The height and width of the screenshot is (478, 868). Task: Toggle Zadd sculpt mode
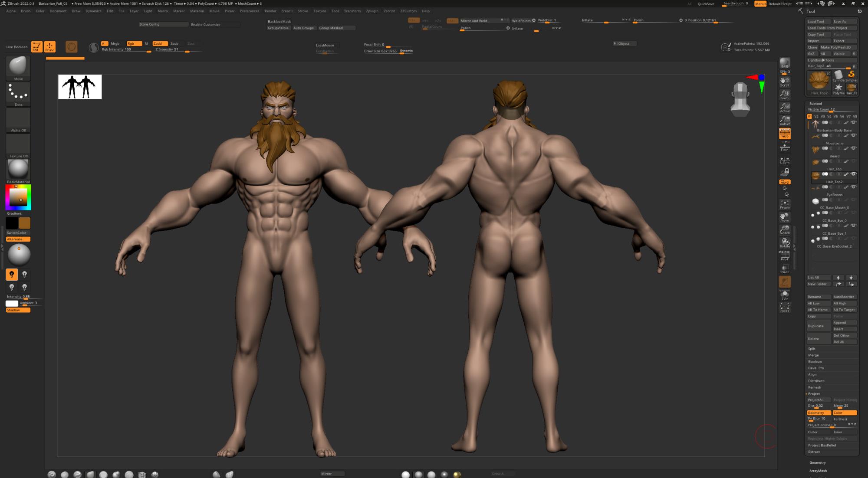coord(160,43)
